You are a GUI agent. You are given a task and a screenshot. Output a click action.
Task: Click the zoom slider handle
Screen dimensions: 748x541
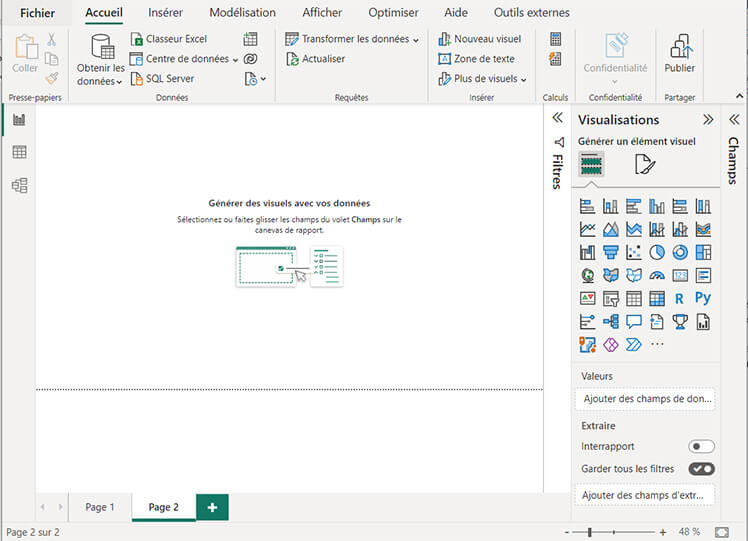(x=590, y=532)
